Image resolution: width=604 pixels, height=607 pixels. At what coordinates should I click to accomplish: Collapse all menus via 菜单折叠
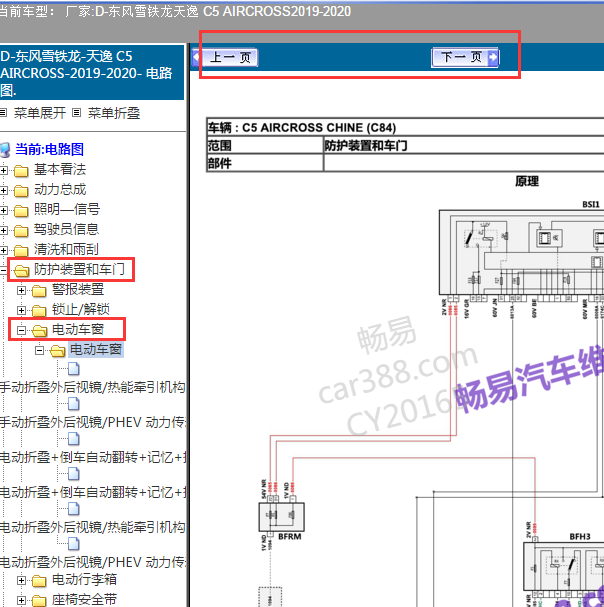[x=113, y=113]
